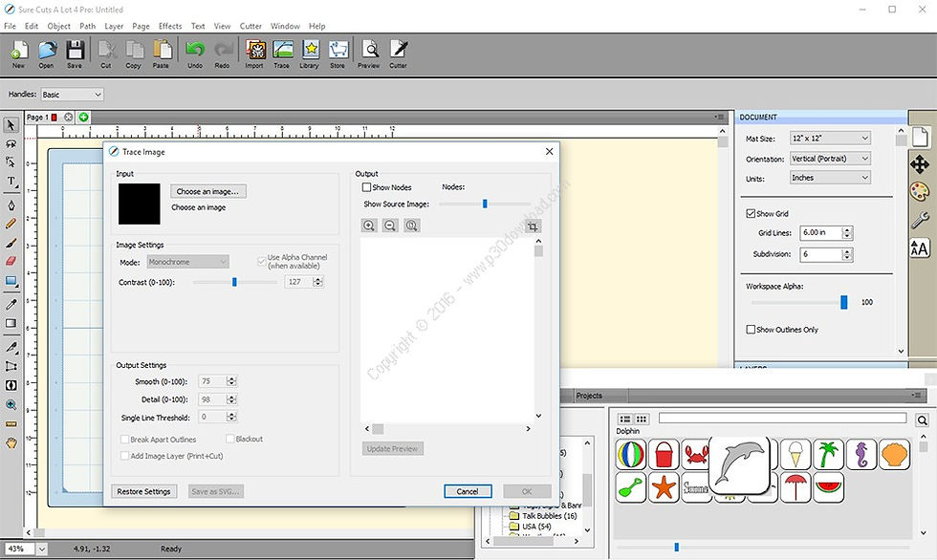
Task: Toggle Add Image Layer (Print+Cut) checkbox
Action: point(124,456)
